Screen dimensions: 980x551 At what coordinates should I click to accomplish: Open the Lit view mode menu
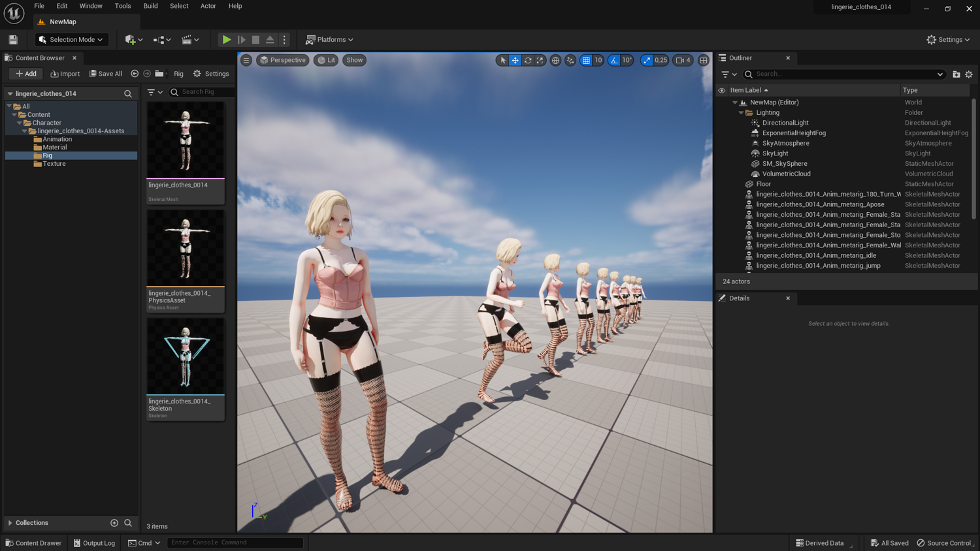[326, 60]
